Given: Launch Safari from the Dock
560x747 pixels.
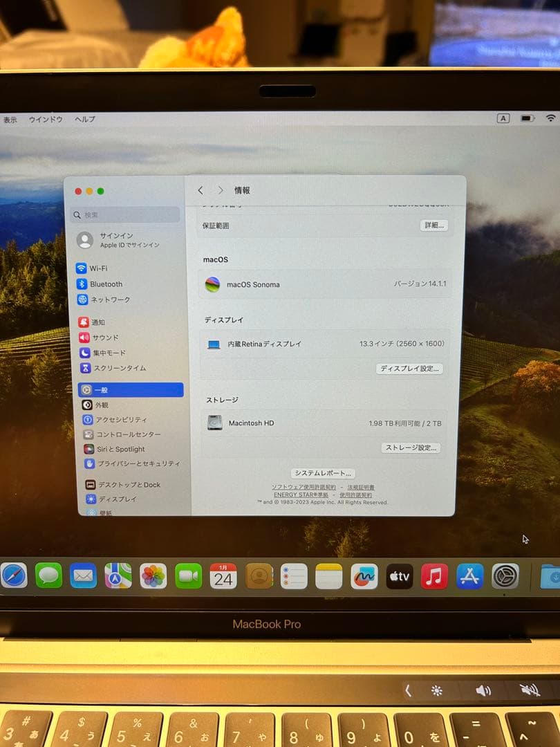Looking at the screenshot, I should click(x=15, y=575).
